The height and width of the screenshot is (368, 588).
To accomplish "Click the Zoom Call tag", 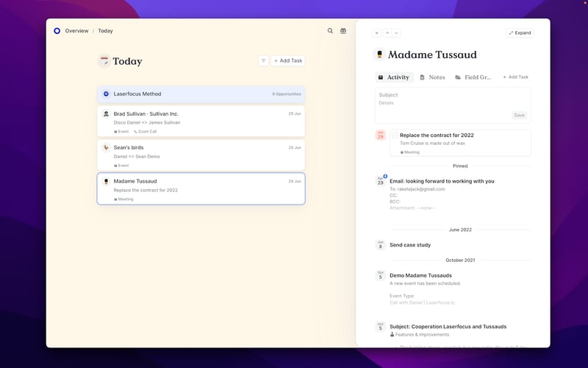I will pos(145,132).
